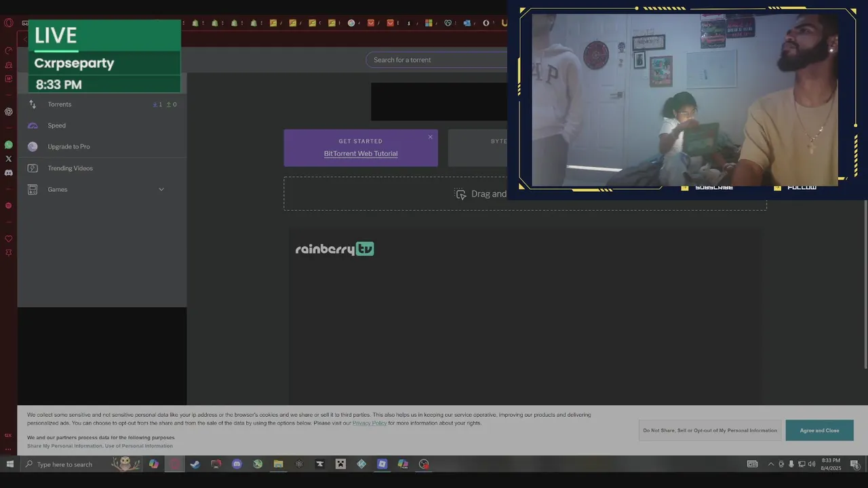Focus the Search for a torrent field

(437, 60)
